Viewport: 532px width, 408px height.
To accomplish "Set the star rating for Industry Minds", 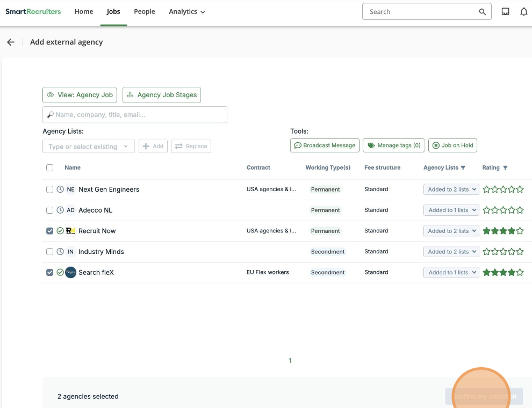I will coord(503,251).
